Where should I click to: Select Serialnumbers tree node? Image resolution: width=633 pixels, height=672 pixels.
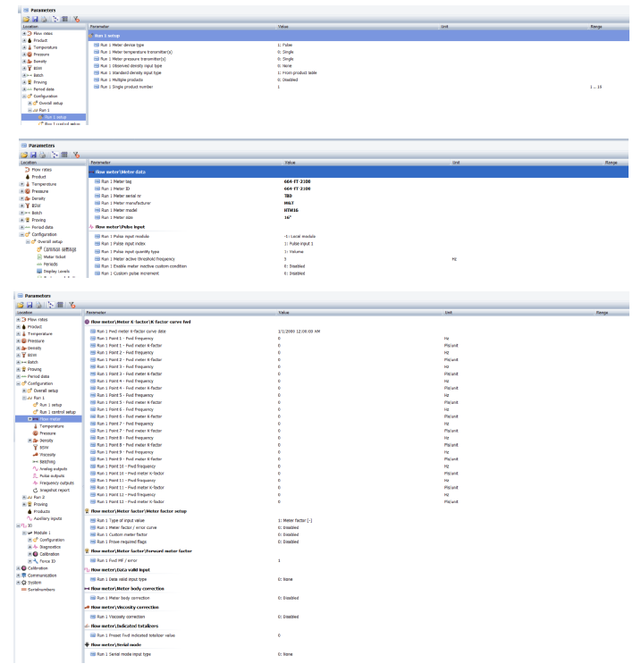(41, 590)
